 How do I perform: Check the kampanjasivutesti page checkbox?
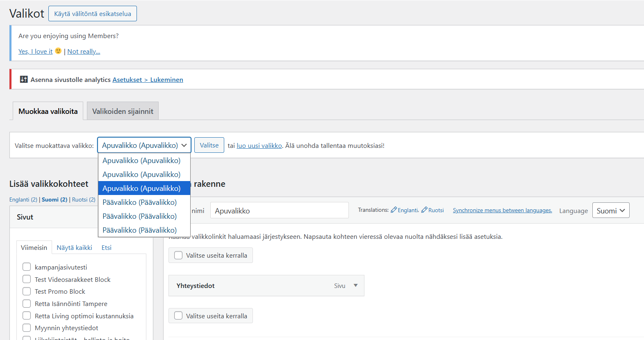[27, 267]
